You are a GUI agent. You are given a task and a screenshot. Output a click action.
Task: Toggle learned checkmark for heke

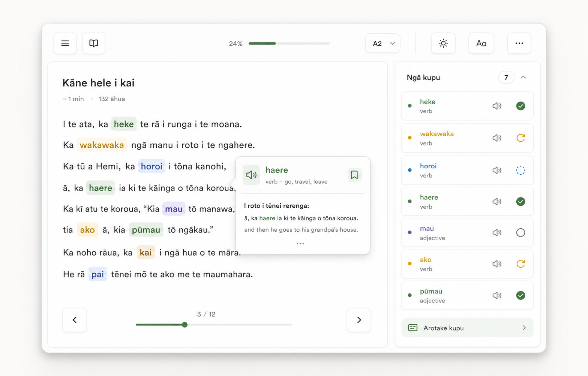pos(520,106)
